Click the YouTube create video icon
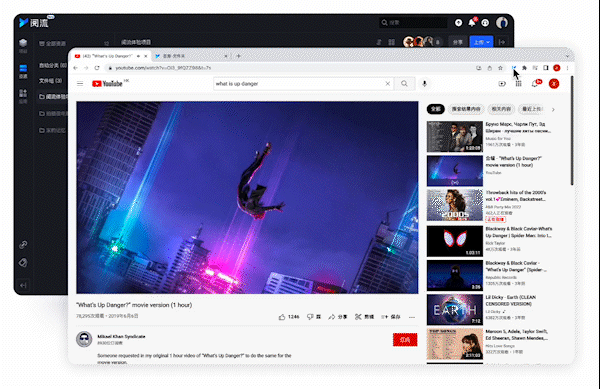The height and width of the screenshot is (389, 600). tap(502, 83)
